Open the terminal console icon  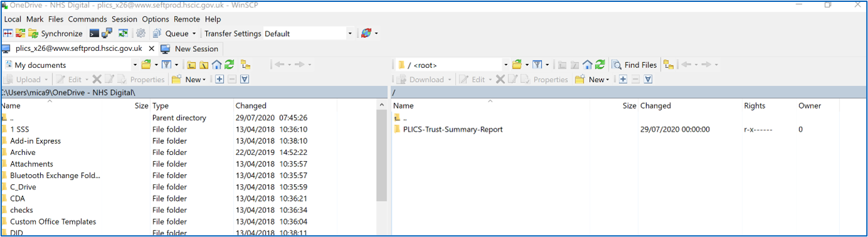(x=94, y=33)
